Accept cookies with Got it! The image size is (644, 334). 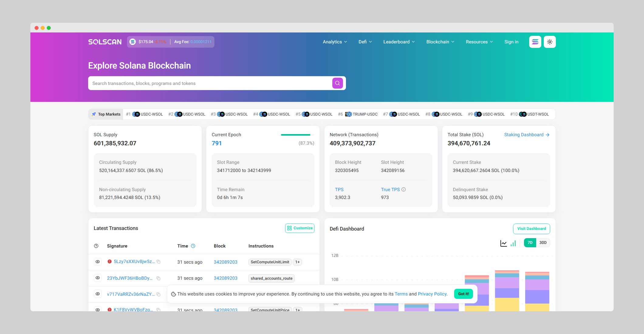coord(464,294)
